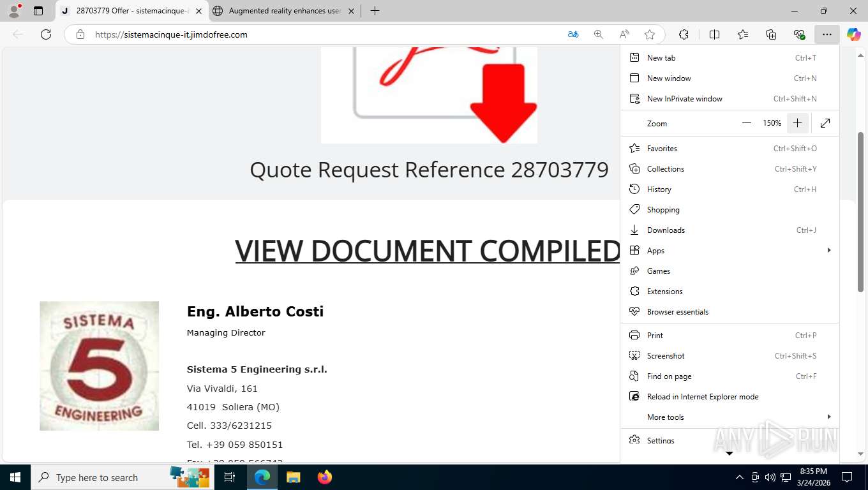The image size is (868, 490).
Task: Open the Collections toolbar icon
Action: (771, 34)
